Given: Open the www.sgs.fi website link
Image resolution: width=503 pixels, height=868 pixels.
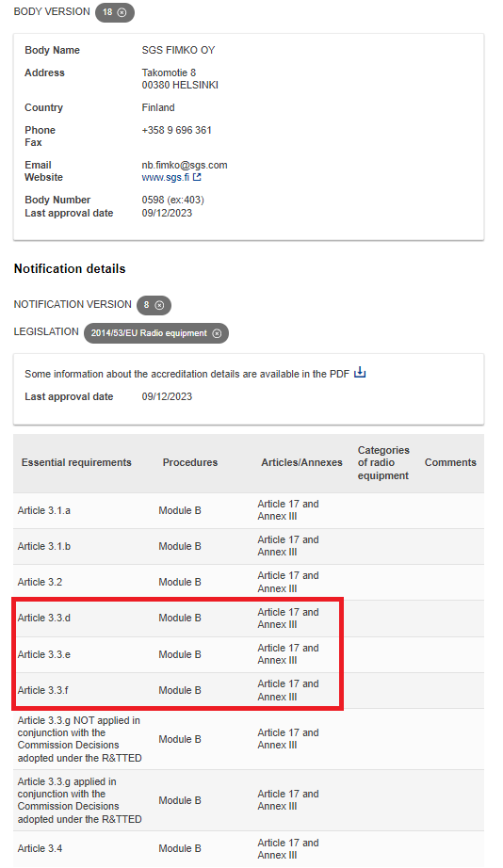Looking at the screenshot, I should (165, 177).
